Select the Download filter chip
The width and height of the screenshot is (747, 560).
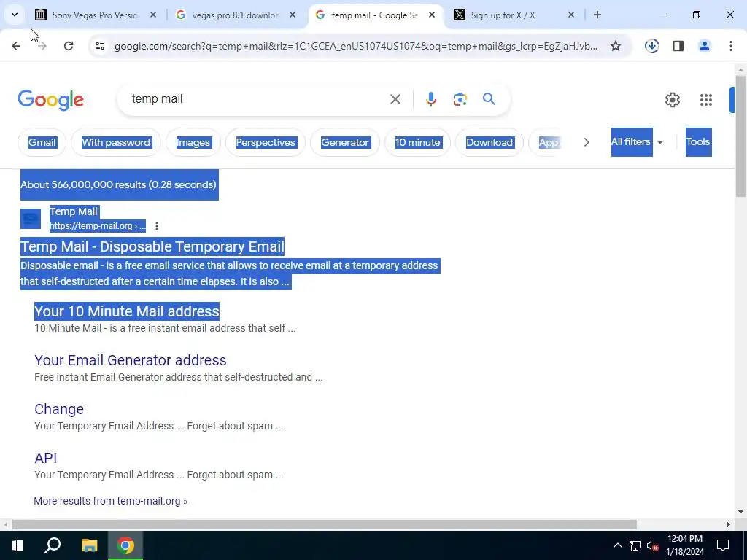click(x=489, y=142)
